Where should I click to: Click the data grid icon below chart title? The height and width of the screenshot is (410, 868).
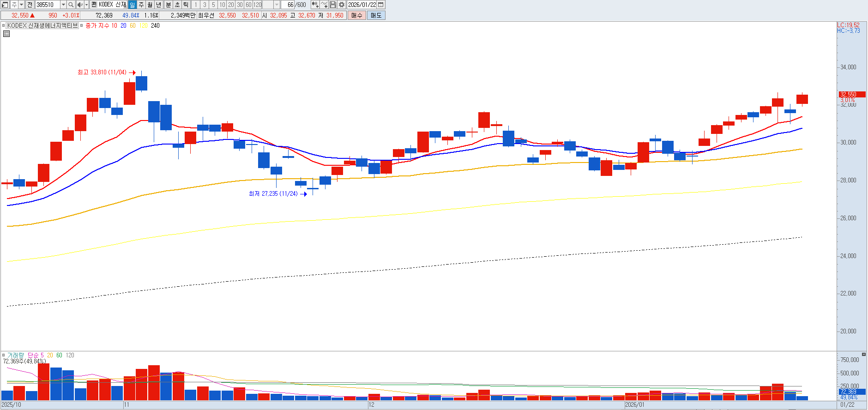click(x=6, y=34)
